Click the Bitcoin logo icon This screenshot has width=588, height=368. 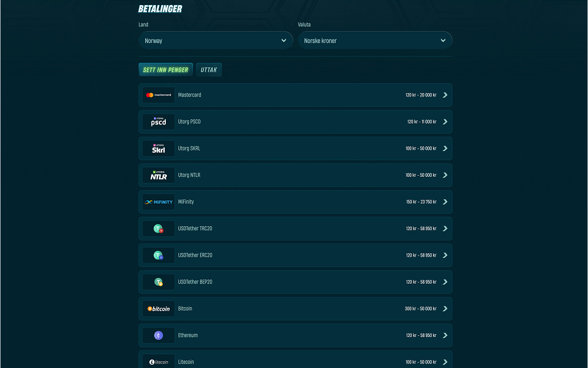coord(158,309)
